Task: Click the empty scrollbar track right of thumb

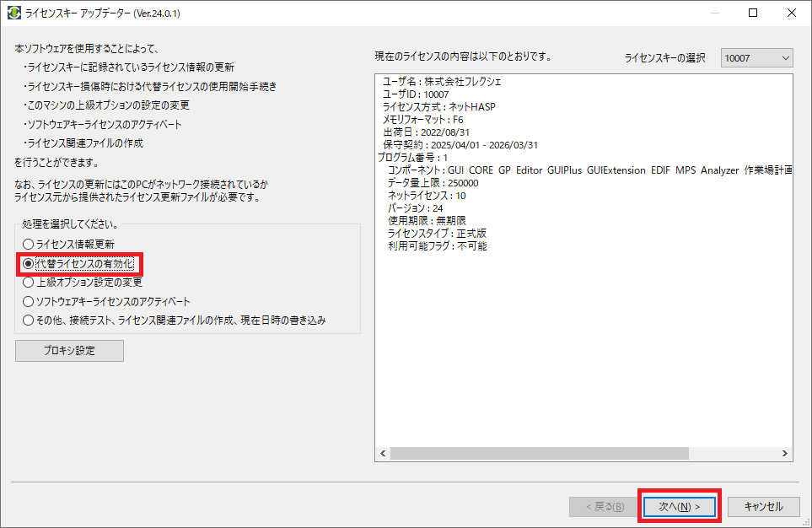Action: pyautogui.click(x=734, y=454)
